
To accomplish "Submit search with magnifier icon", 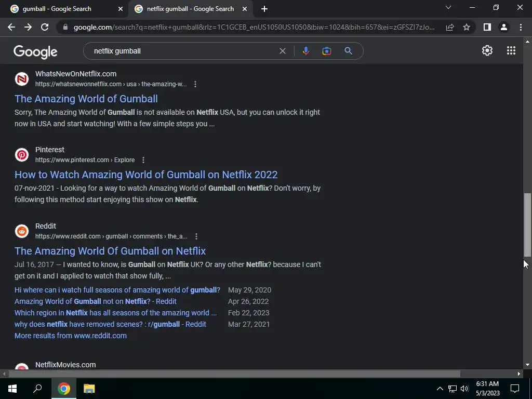I will 348,51.
